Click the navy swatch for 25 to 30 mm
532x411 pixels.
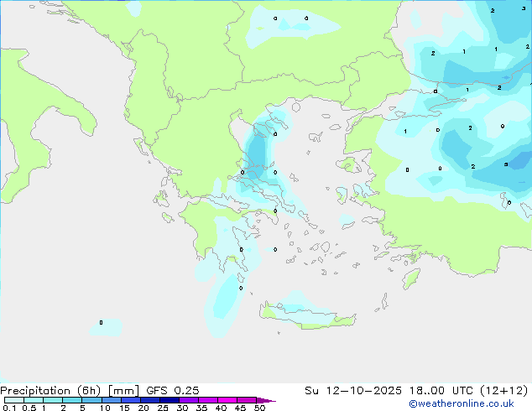coord(169,400)
